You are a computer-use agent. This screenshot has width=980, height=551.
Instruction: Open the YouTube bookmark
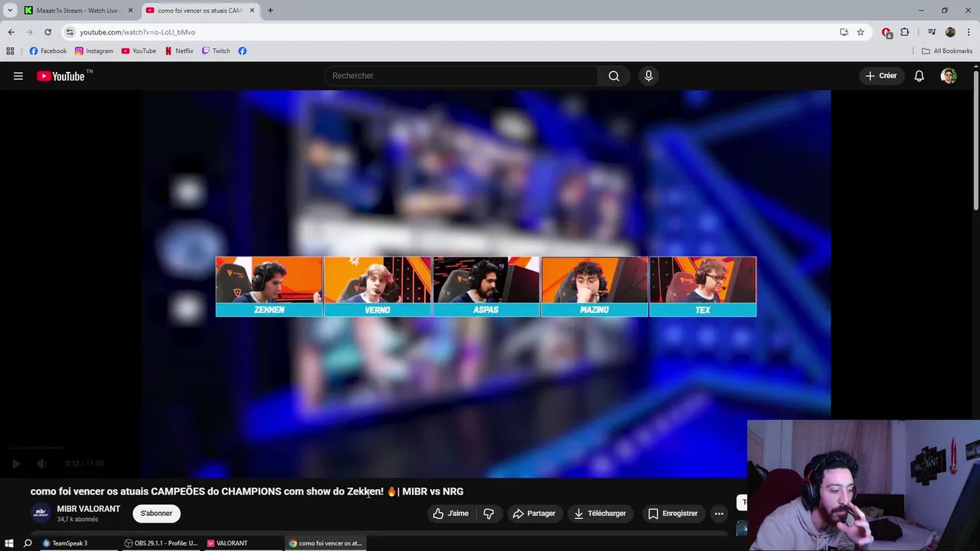[x=139, y=51]
